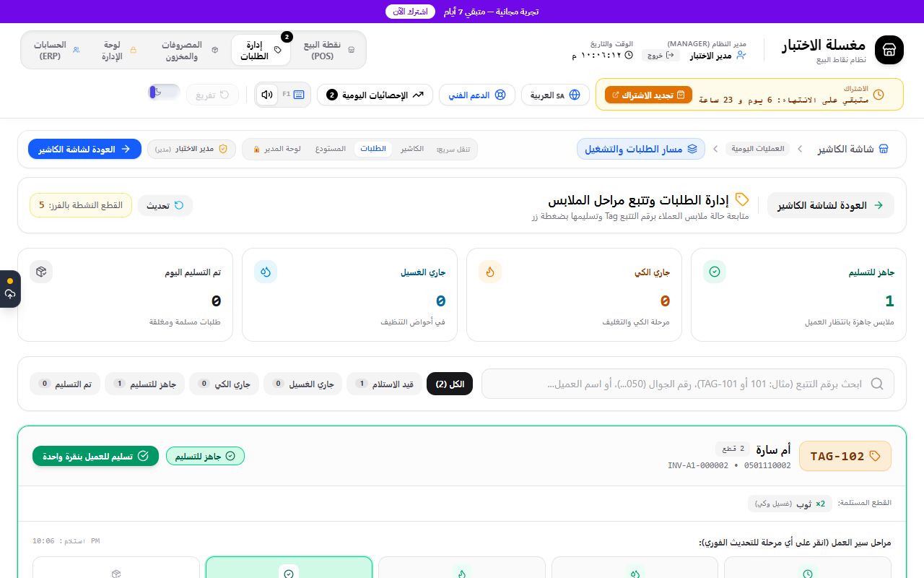Filter by Ready for Delivery (جاهز للتسليم) chip

pos(145,384)
